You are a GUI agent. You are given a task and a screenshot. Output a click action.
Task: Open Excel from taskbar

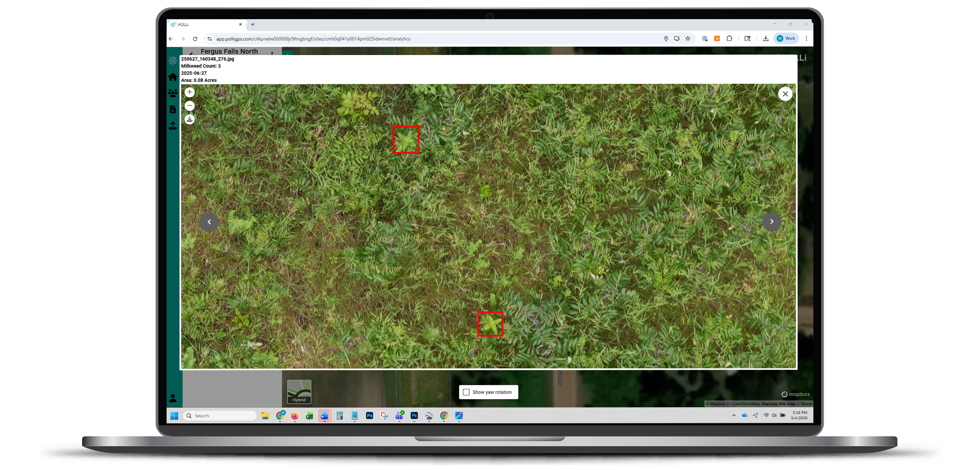[309, 416]
